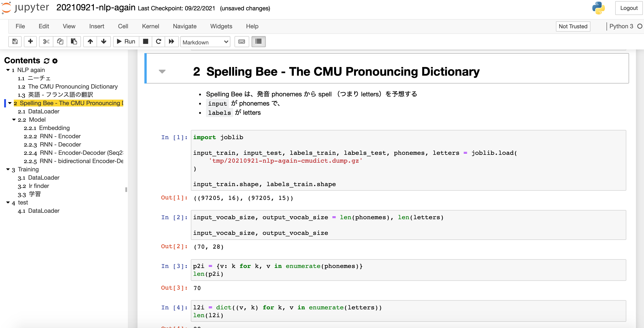Save the notebook with floppy disk icon
This screenshot has width=644, height=328.
pyautogui.click(x=15, y=42)
